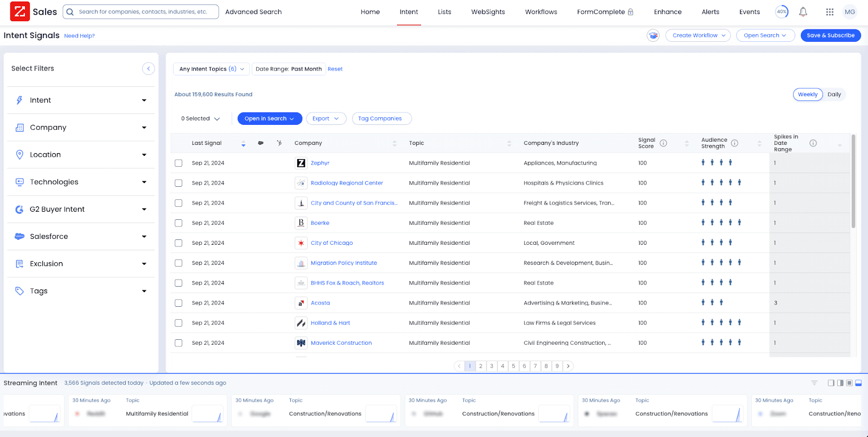Screen dimensions: 868x437
Task: Open the Create Workflow dropdown
Action: [x=698, y=35]
